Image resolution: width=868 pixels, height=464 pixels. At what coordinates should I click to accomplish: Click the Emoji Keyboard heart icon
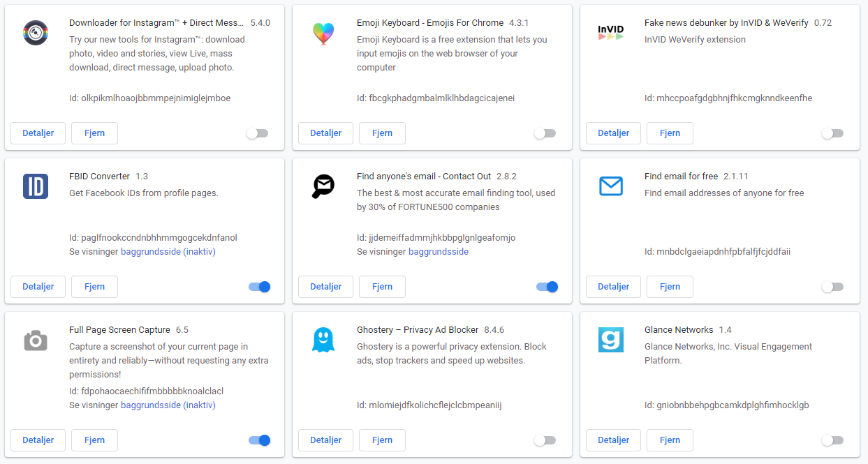(323, 33)
